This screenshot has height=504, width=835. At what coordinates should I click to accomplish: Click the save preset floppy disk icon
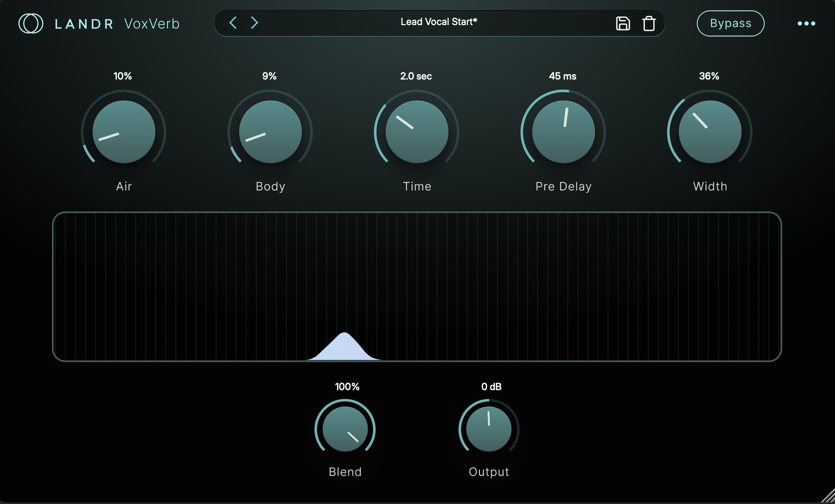coord(623,23)
